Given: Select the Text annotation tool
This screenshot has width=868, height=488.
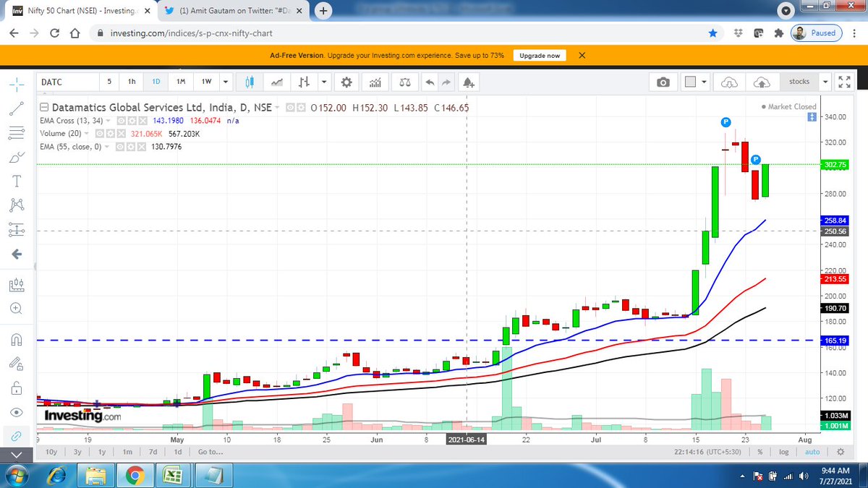Looking at the screenshot, I should pos(16,181).
